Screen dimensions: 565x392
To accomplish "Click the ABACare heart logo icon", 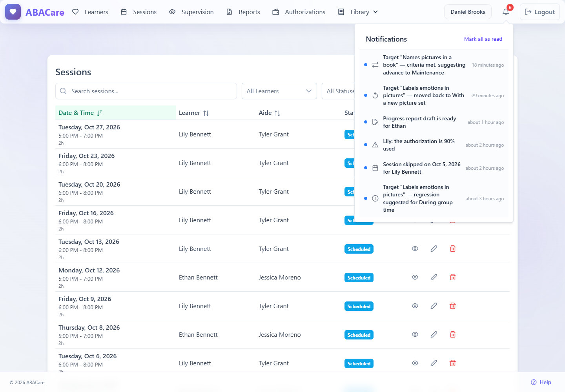I will (13, 12).
